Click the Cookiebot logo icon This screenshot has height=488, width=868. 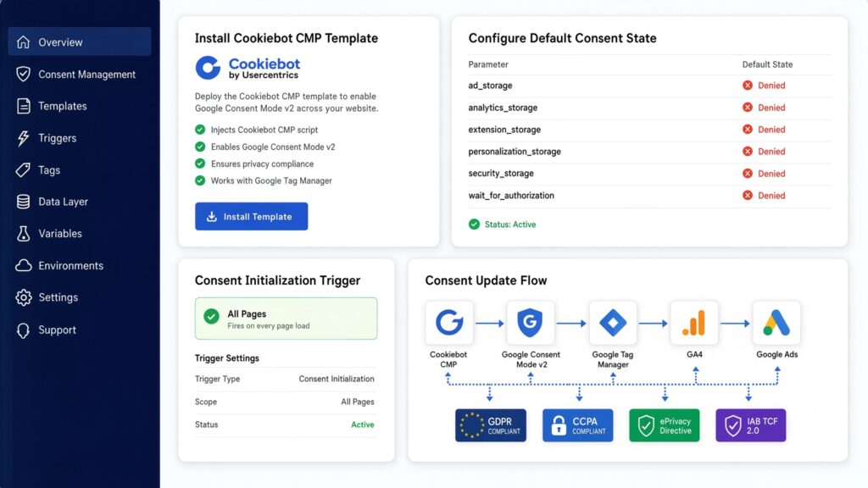[209, 68]
